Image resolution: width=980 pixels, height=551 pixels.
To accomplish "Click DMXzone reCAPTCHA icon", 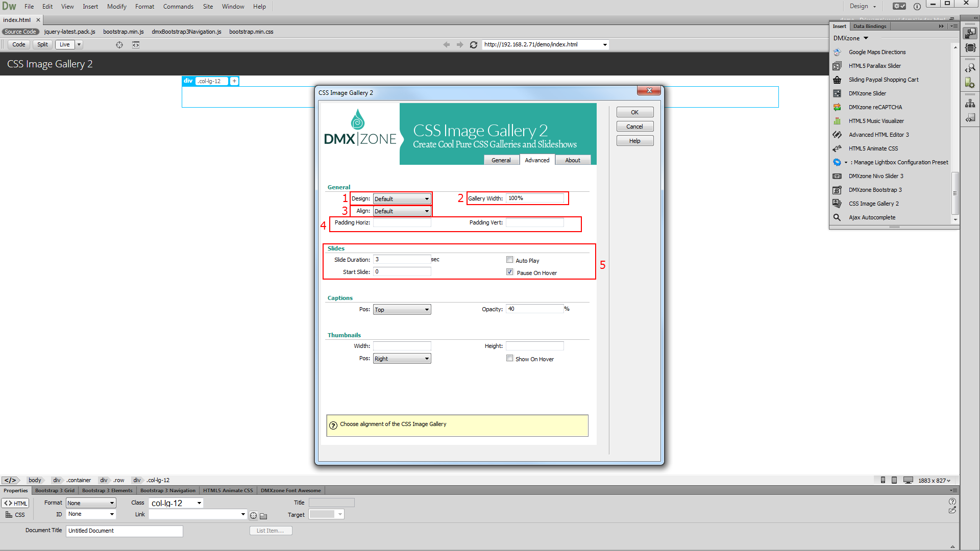I will tap(837, 107).
